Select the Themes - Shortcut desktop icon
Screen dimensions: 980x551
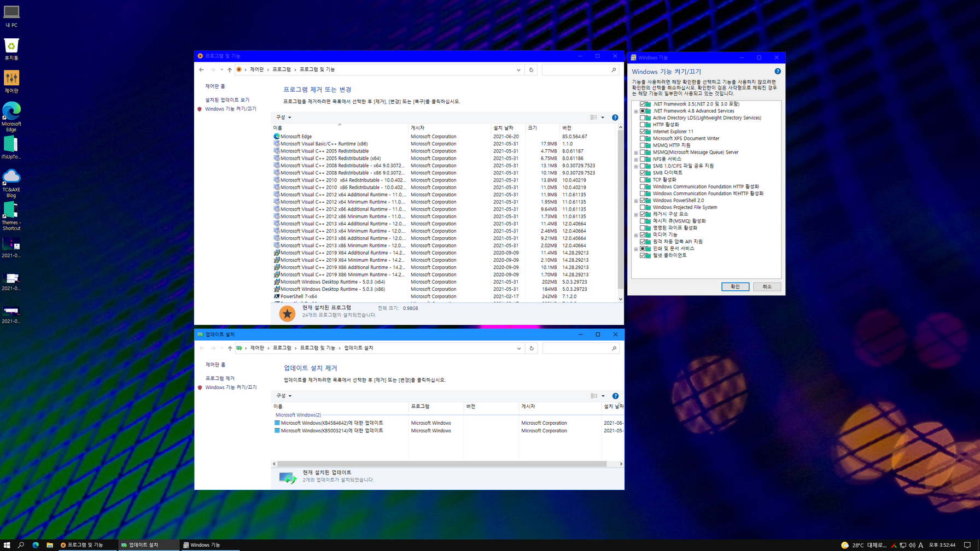[11, 216]
